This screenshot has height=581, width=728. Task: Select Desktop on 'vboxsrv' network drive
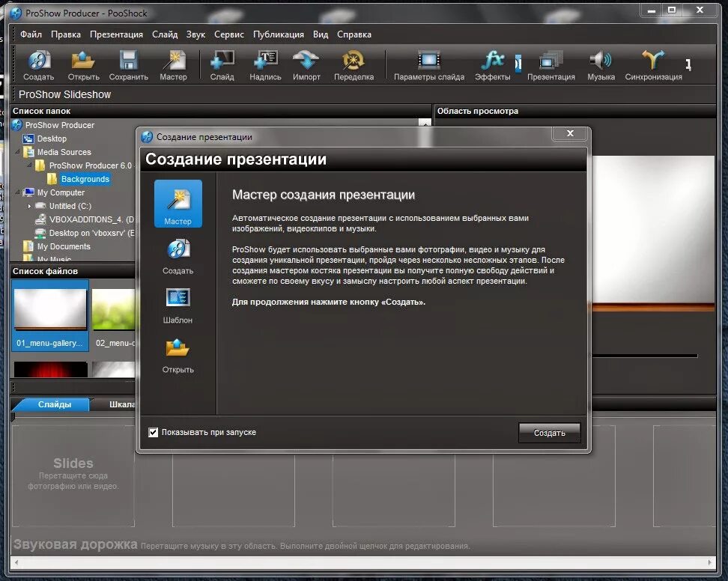pos(91,233)
